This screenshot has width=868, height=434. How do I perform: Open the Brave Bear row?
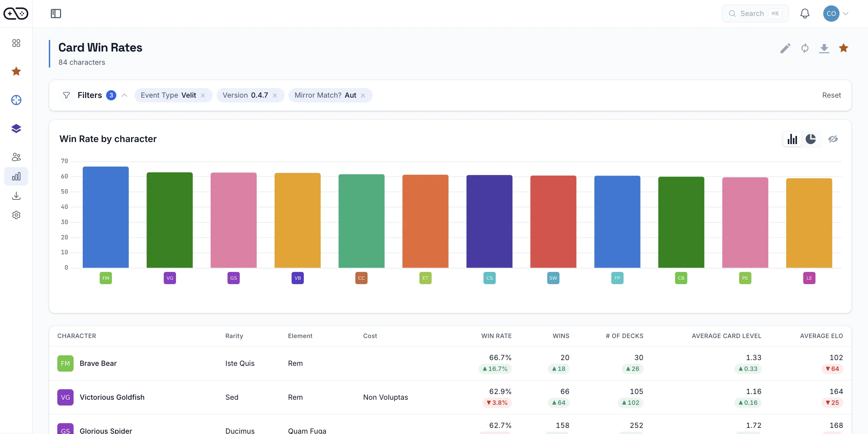[450, 363]
